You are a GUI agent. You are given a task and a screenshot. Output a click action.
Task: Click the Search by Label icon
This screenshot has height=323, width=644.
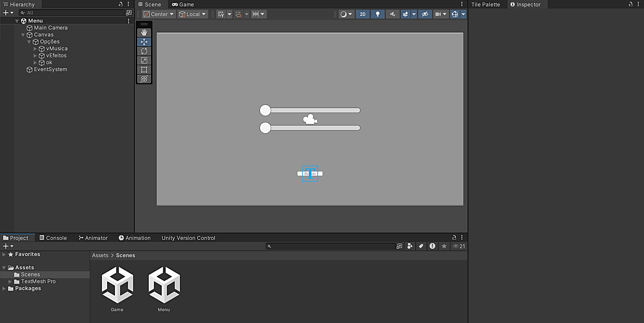421,246
